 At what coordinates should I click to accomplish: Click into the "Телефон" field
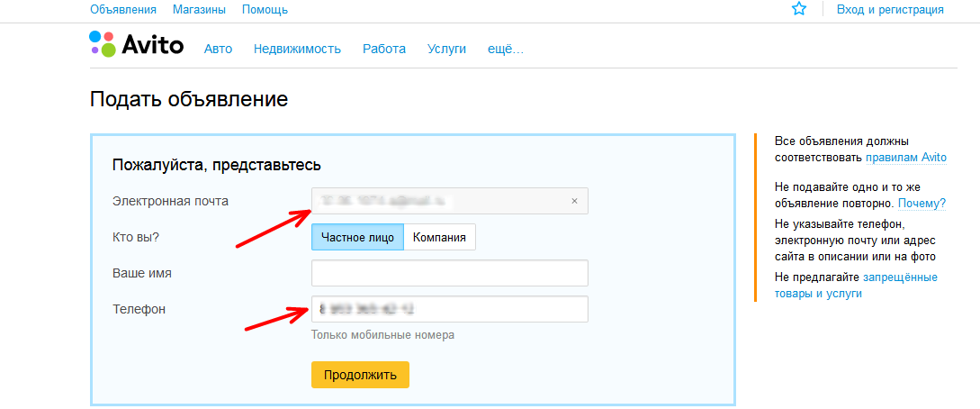(x=449, y=309)
